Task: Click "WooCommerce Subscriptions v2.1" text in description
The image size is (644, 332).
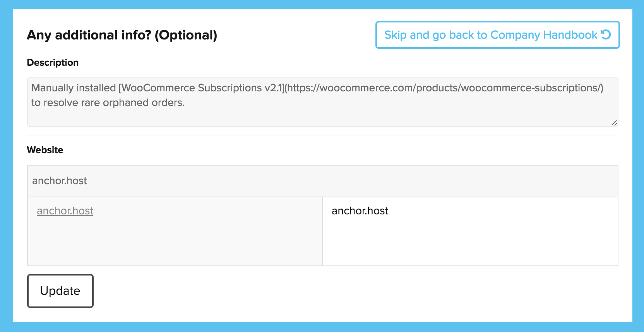Action: pos(201,88)
